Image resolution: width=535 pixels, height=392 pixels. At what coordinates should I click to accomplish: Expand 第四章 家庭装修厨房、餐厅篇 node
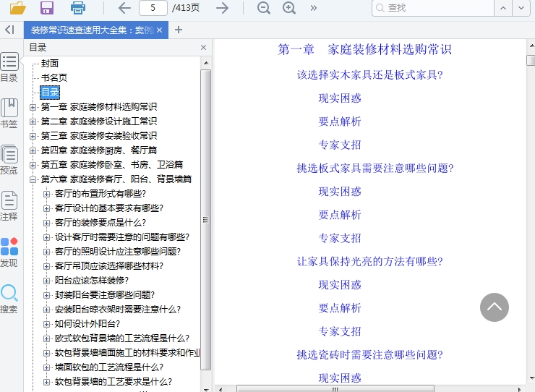33,150
